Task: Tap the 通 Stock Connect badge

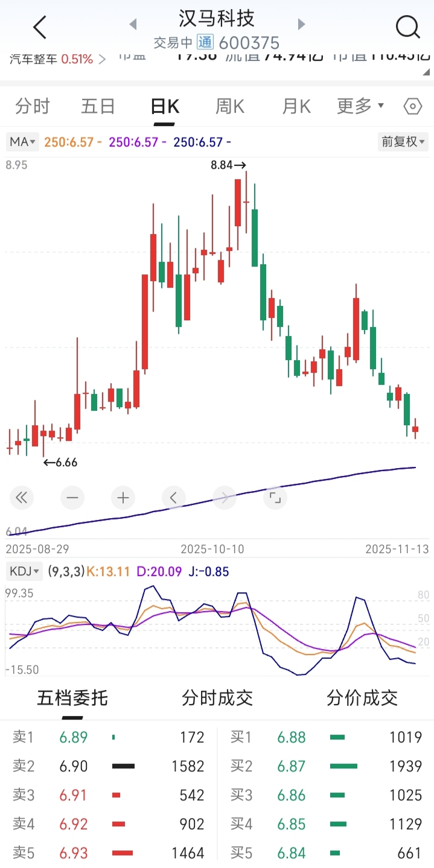Action: coord(205,42)
